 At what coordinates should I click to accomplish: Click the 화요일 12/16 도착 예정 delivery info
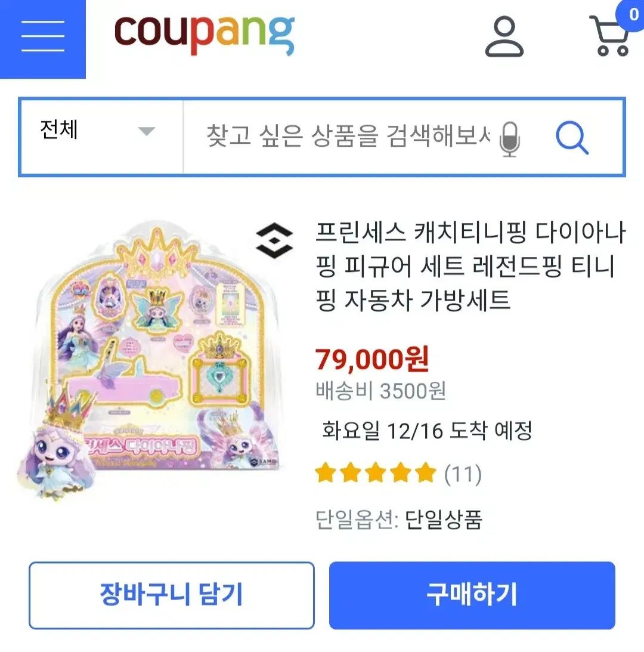pyautogui.click(x=427, y=430)
